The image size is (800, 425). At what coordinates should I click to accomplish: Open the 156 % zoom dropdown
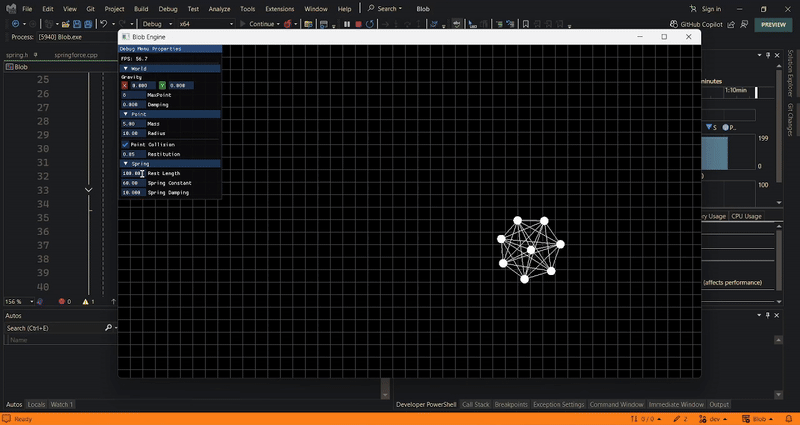tap(19, 302)
